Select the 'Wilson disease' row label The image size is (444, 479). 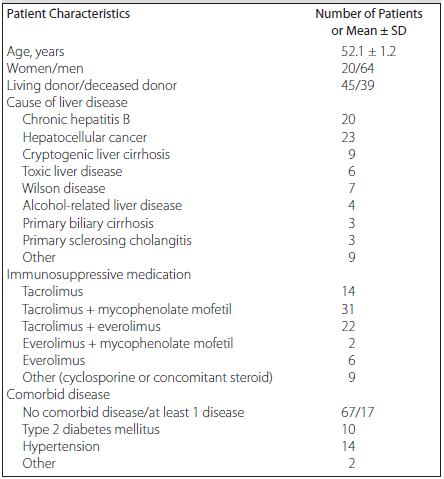64,188
